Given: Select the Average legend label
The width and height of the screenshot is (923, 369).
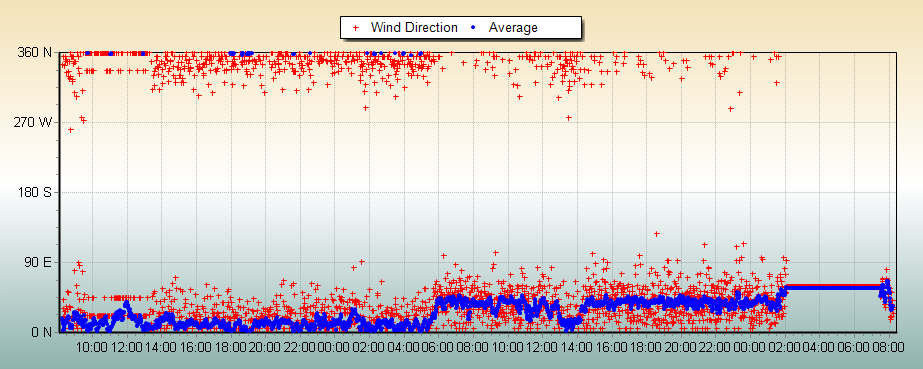Looking at the screenshot, I should [x=513, y=27].
